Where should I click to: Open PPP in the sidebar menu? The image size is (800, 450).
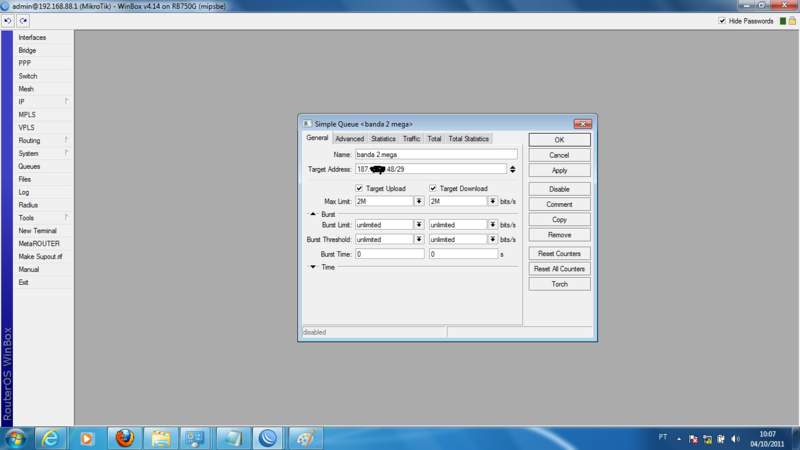24,63
